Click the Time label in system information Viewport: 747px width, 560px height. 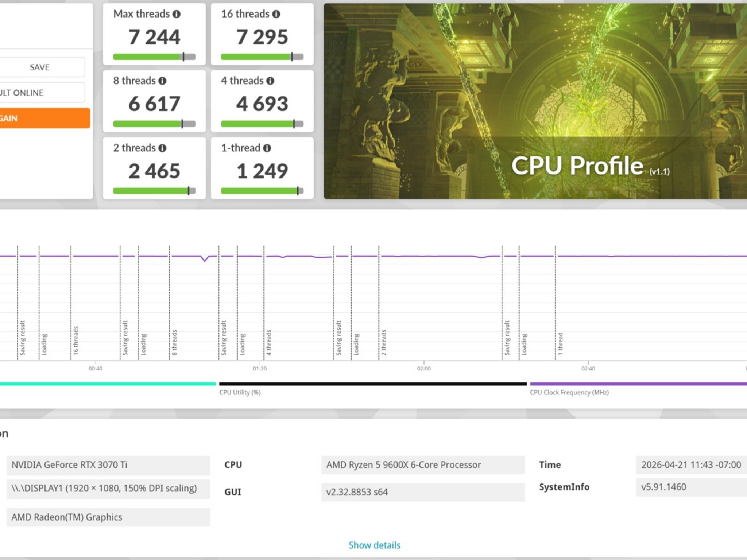pos(550,465)
